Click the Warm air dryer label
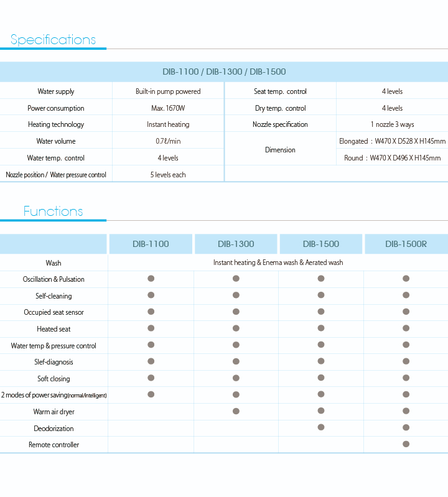Viewport: 448px width, 497px height. pos(54,412)
